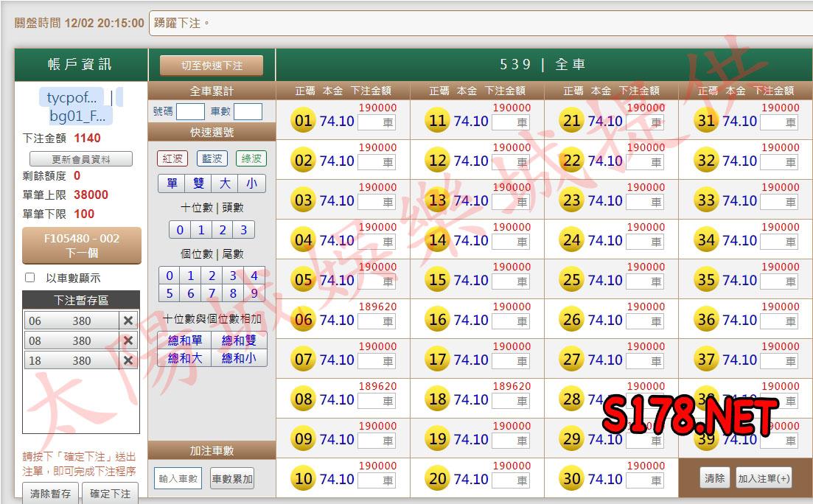
Task: Select yellow number ball 03
Action: tap(304, 200)
